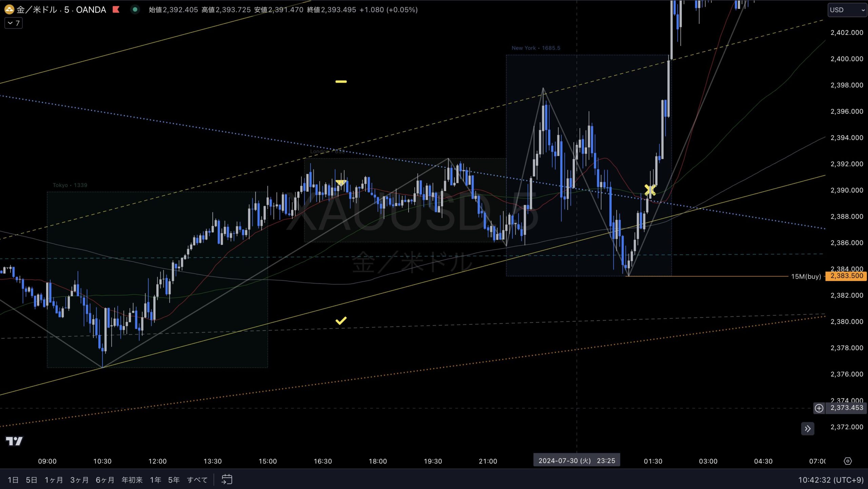Click the 2024-07-30 (火) 23:25 date label

pyautogui.click(x=576, y=460)
